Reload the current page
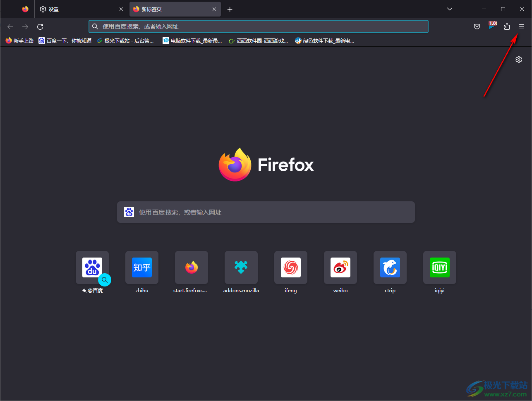Image resolution: width=532 pixels, height=401 pixels. click(40, 26)
